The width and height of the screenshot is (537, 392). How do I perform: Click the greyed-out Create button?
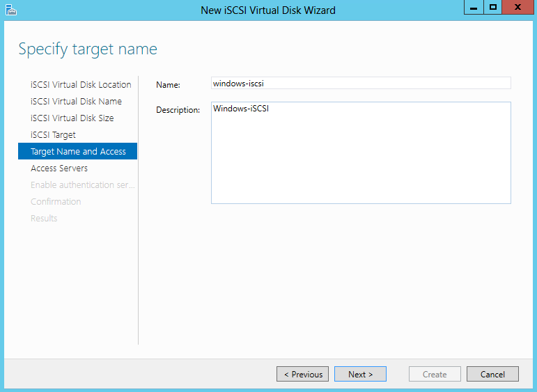tap(435, 374)
